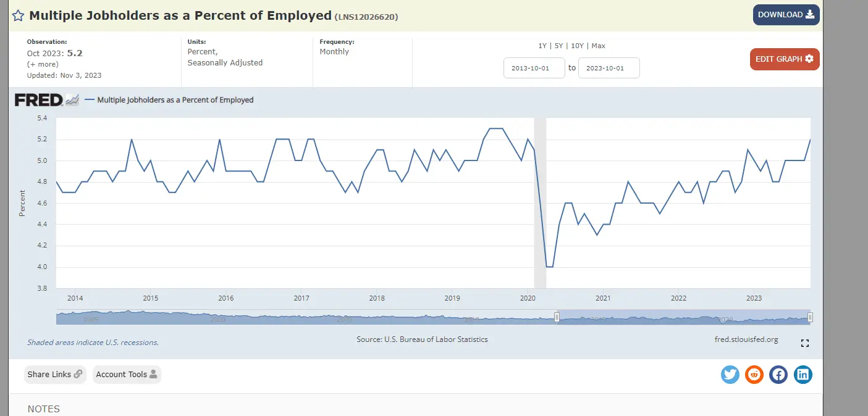Click the favorite star icon beside title

coord(19,15)
